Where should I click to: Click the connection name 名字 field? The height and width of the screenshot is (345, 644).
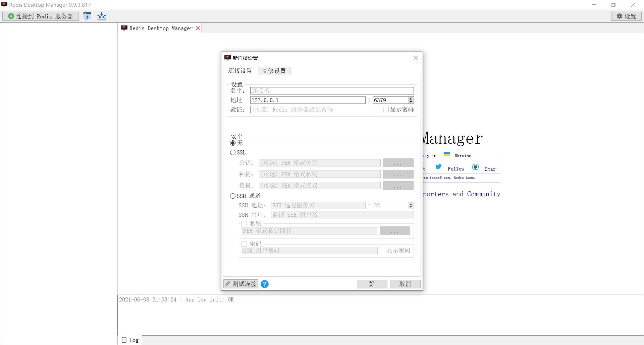coord(332,91)
